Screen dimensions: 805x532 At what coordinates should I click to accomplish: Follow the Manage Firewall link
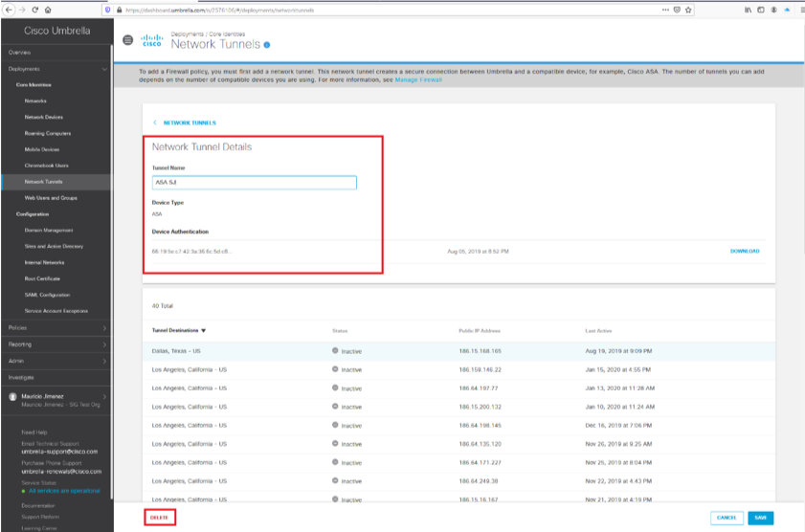[x=418, y=80]
